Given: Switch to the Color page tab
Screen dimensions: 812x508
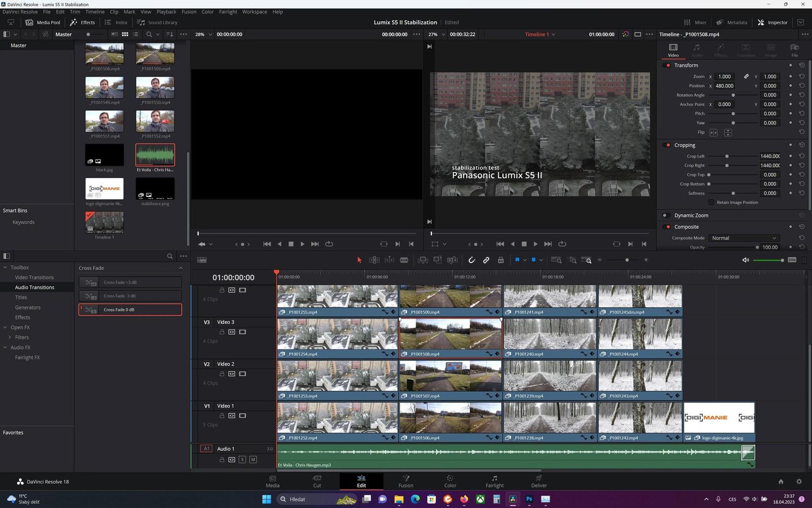Looking at the screenshot, I should coord(450,481).
